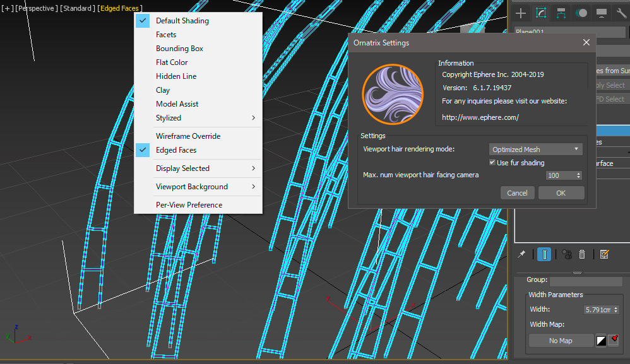The image size is (630, 364).
Task: Choose Bounding Box shading option
Action: pyautogui.click(x=179, y=49)
